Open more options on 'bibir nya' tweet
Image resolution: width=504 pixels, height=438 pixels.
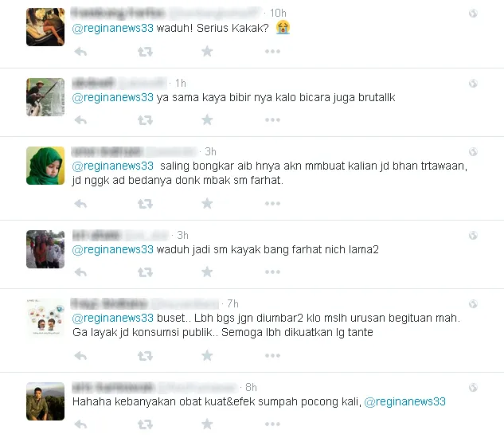pos(272,120)
